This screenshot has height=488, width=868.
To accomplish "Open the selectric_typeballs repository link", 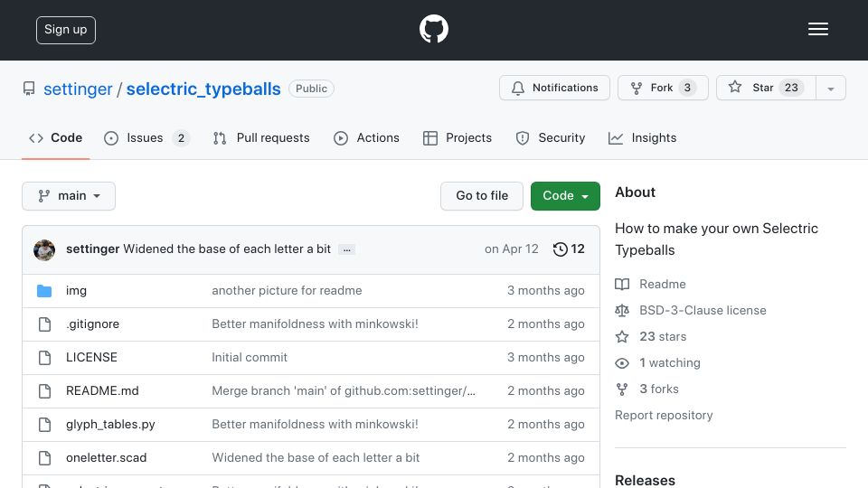I will point(203,89).
